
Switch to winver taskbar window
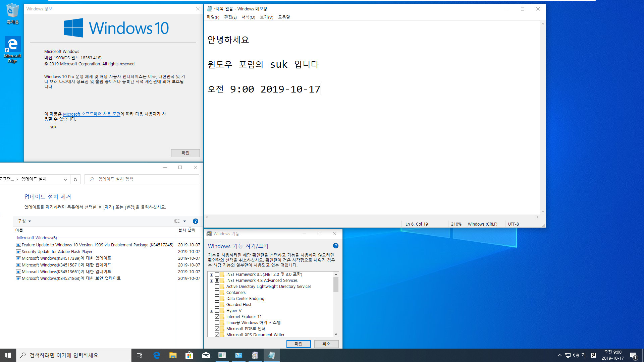(222, 355)
